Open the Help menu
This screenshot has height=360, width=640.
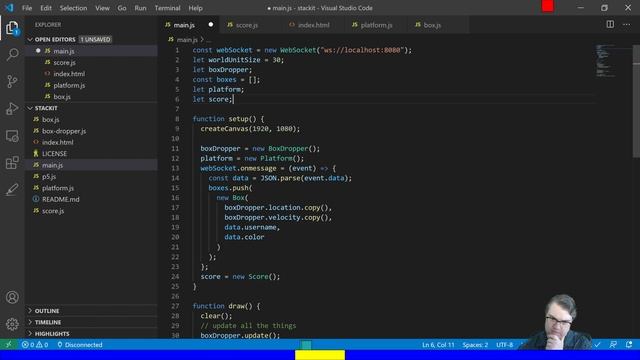(195, 8)
